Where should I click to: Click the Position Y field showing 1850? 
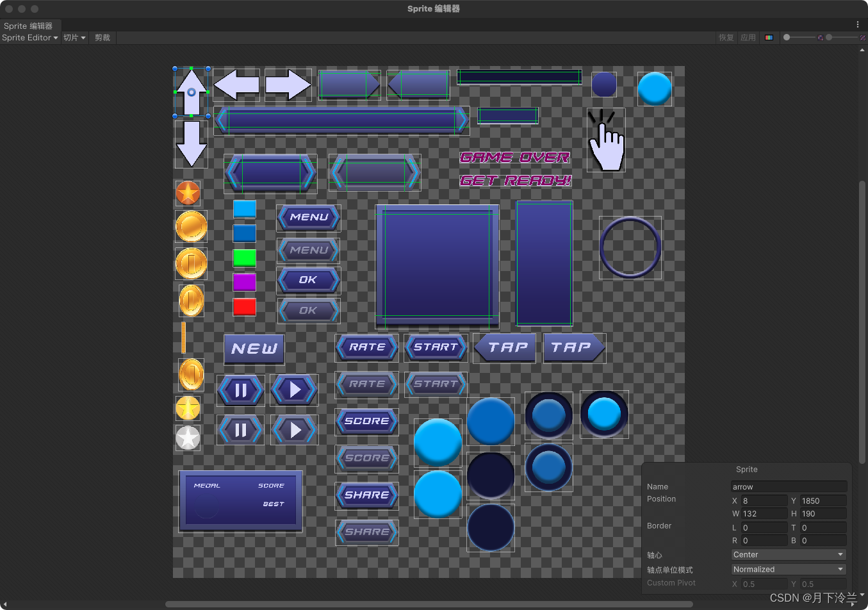coord(823,501)
